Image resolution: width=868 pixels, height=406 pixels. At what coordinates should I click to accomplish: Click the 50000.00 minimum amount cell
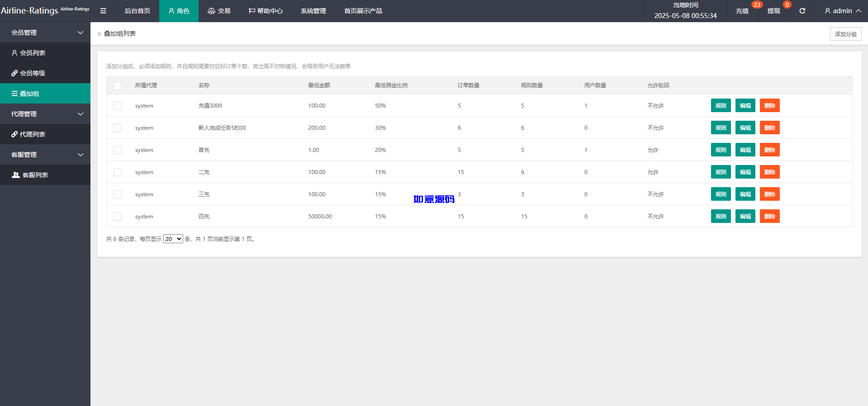coord(320,217)
